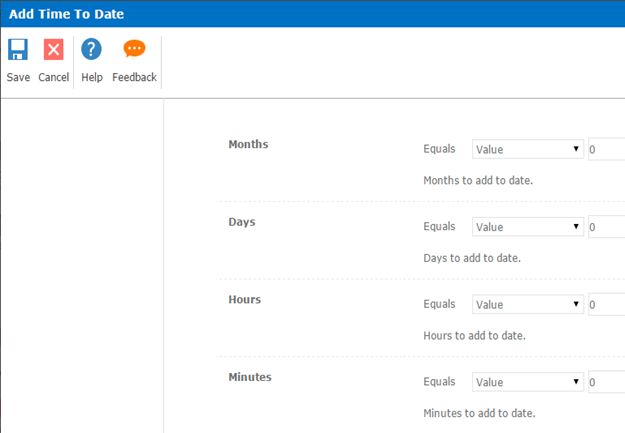Image resolution: width=625 pixels, height=433 pixels.
Task: Expand the Hours Value dropdown
Action: 528,304
